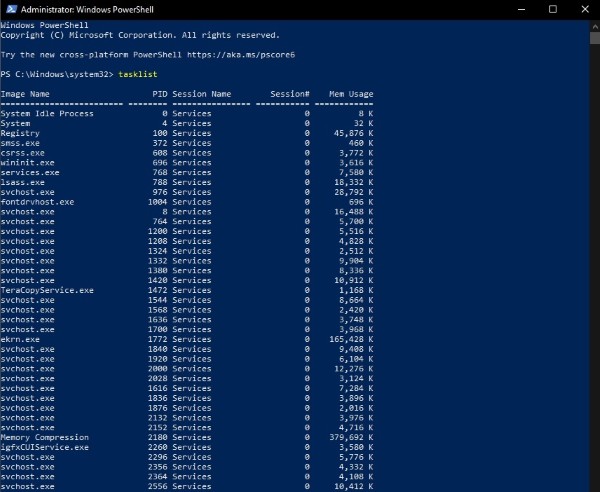Click the 'lsass.exe' process name

tap(23, 182)
